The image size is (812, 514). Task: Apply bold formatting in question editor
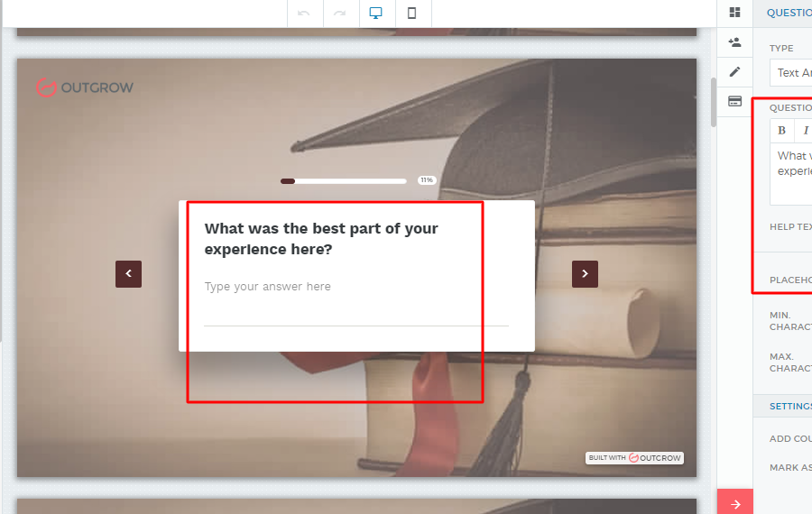tap(781, 131)
